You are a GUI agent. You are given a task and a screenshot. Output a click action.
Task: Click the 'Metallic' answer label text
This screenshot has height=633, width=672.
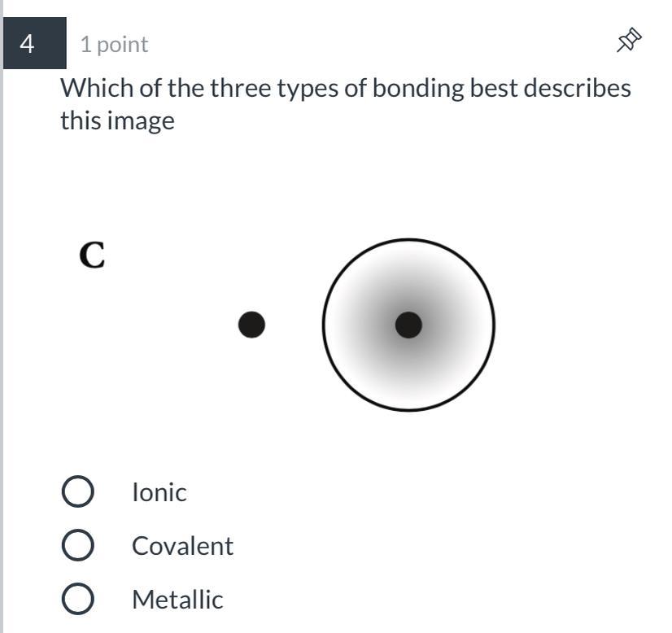177,599
